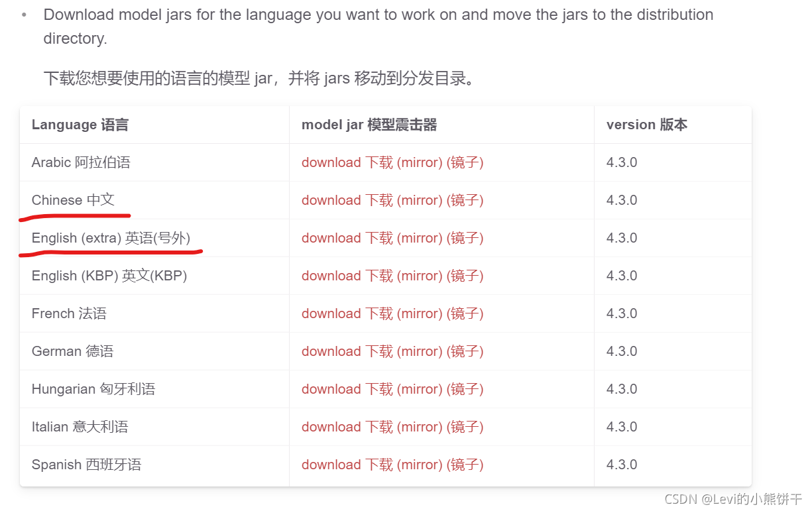Click the Chinese '下载您想要使用的语言的模型 jar' sentence
This screenshot has width=812, height=511.
259,78
